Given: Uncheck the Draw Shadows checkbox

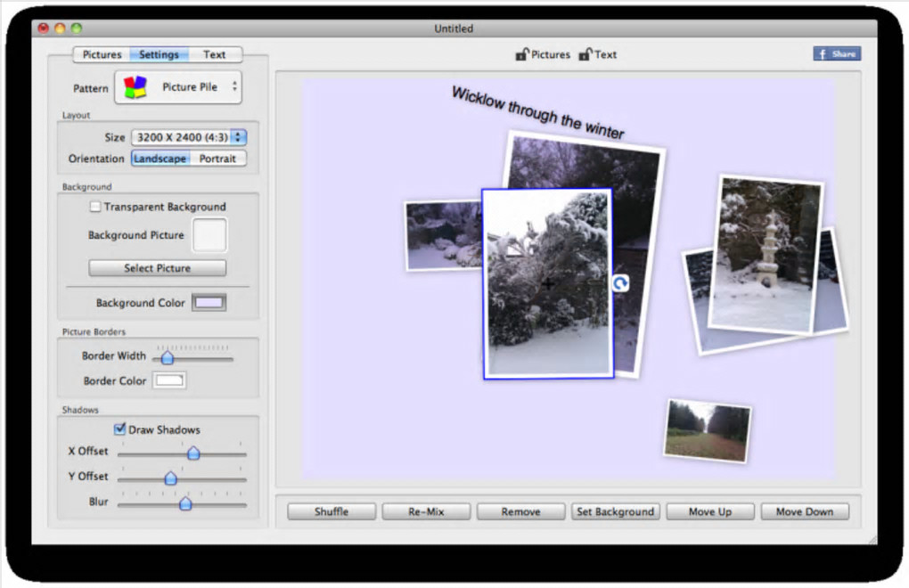Looking at the screenshot, I should pos(119,429).
